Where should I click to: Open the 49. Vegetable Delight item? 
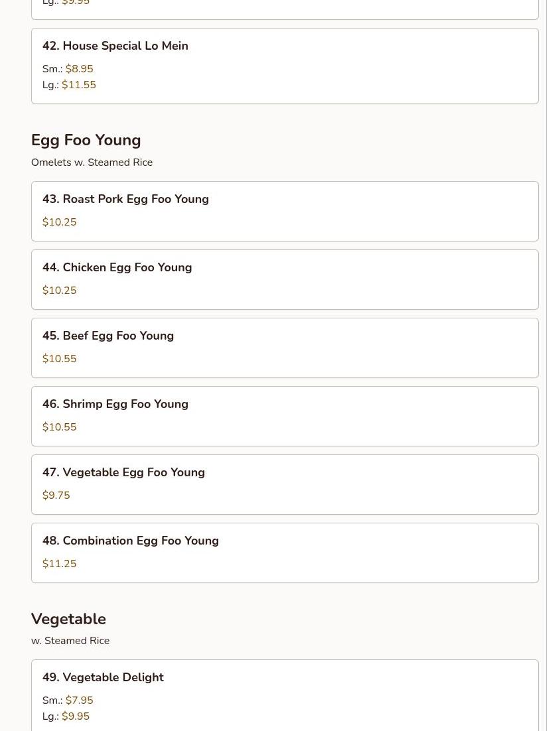103,677
